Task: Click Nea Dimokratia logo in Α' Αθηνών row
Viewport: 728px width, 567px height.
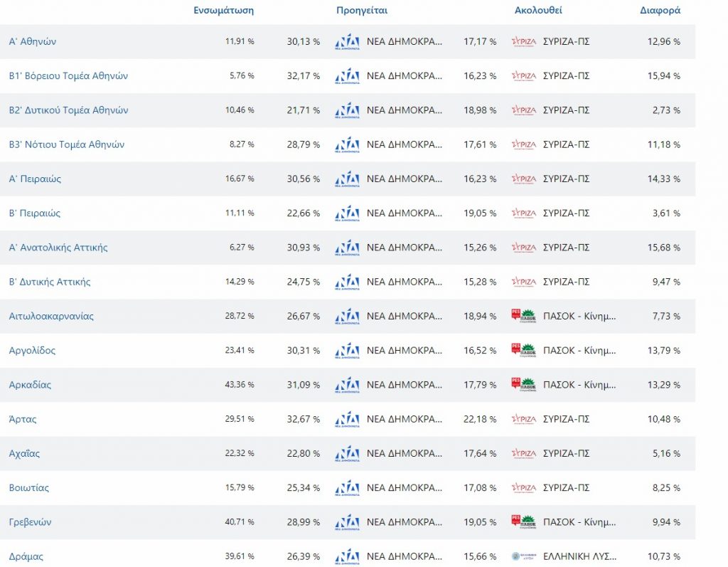Action: (x=346, y=42)
